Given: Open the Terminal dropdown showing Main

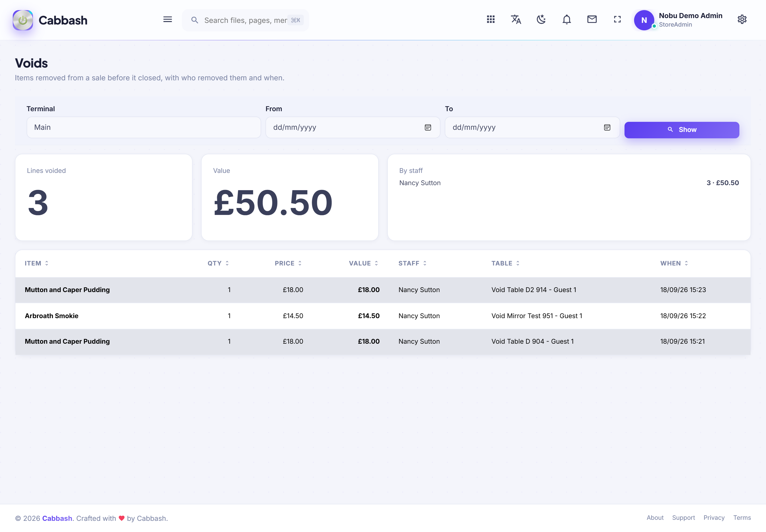Looking at the screenshot, I should (x=144, y=127).
